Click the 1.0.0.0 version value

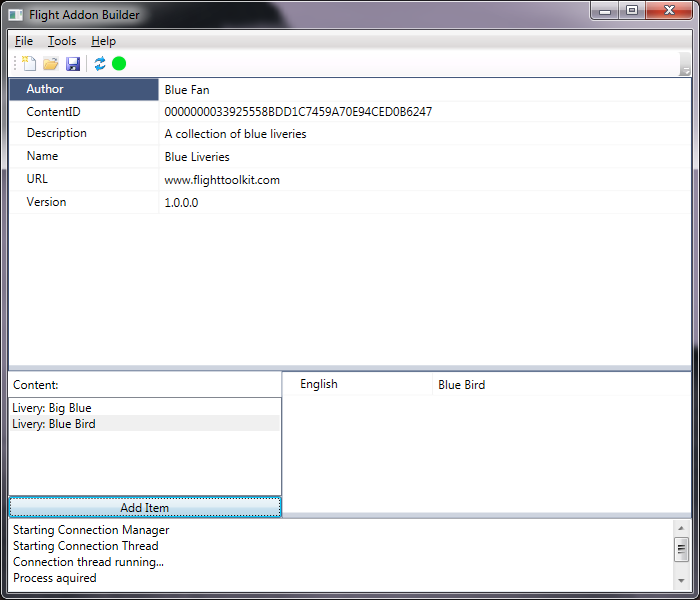(x=181, y=203)
